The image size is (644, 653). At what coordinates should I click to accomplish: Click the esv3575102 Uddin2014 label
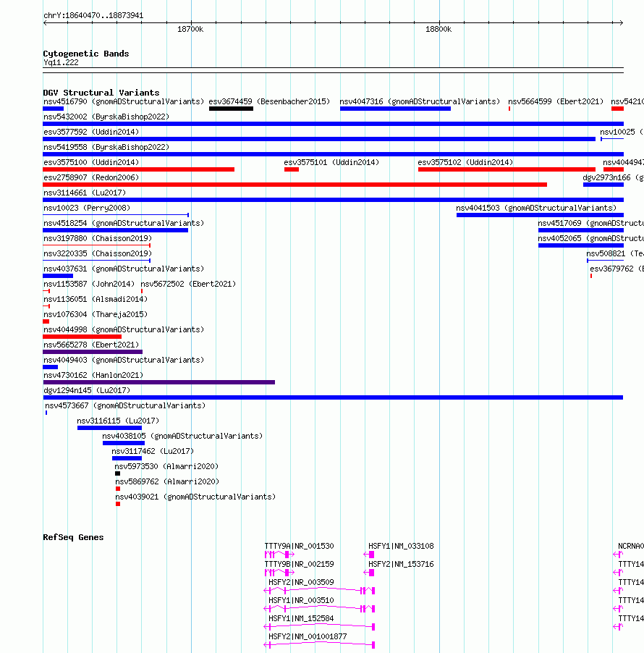tap(465, 162)
